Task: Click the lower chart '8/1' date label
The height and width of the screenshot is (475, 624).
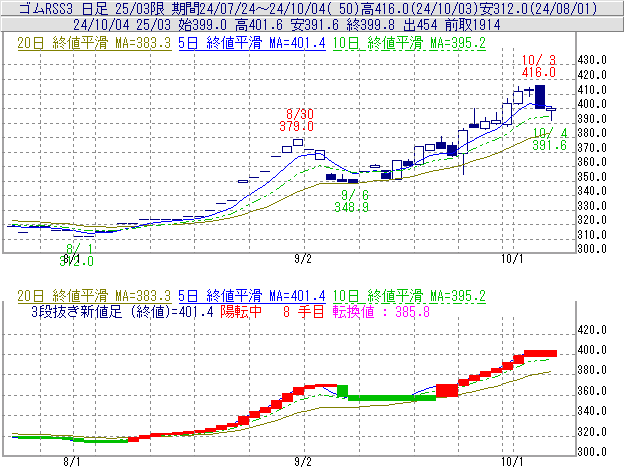Action: pyautogui.click(x=72, y=462)
